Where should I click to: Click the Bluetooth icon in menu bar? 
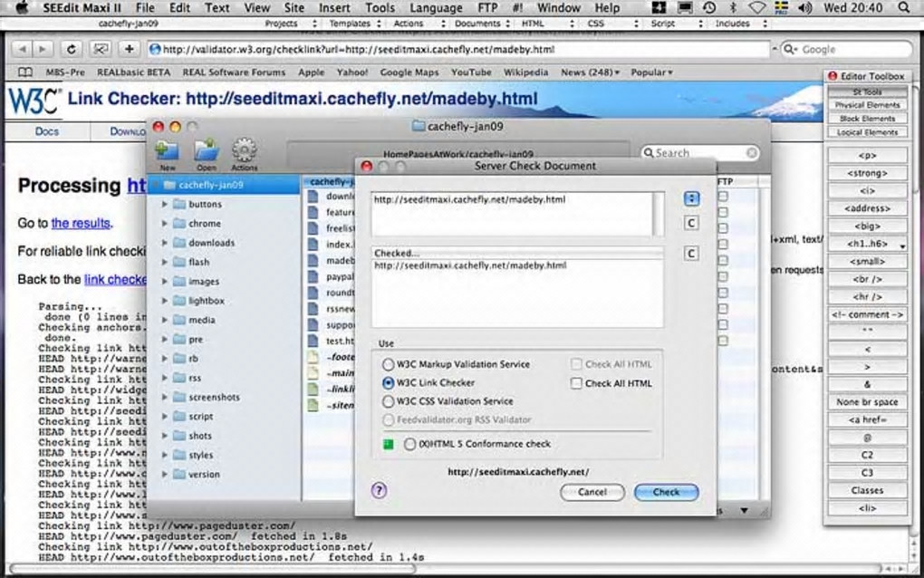click(733, 7)
